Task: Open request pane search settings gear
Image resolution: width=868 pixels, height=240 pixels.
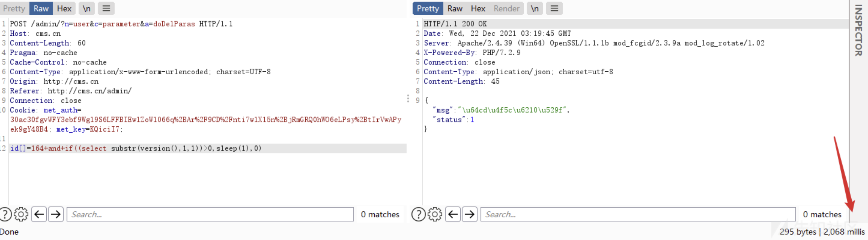Action: click(x=21, y=214)
